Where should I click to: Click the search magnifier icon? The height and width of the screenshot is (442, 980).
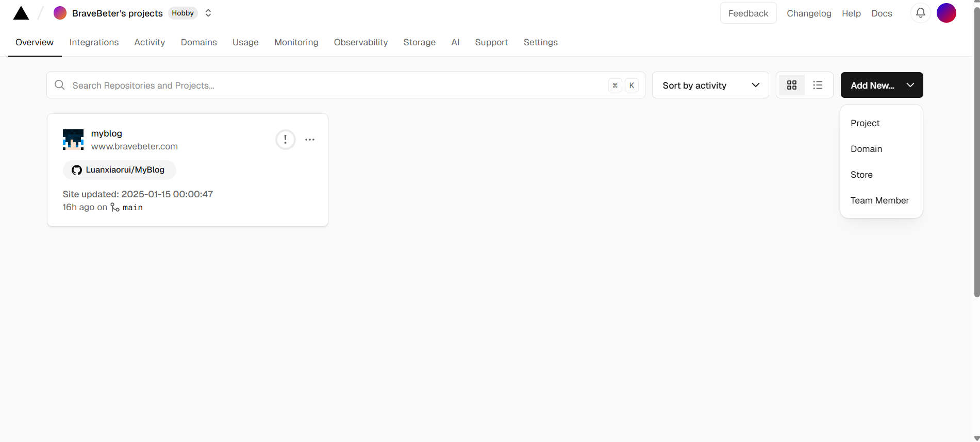click(x=60, y=85)
